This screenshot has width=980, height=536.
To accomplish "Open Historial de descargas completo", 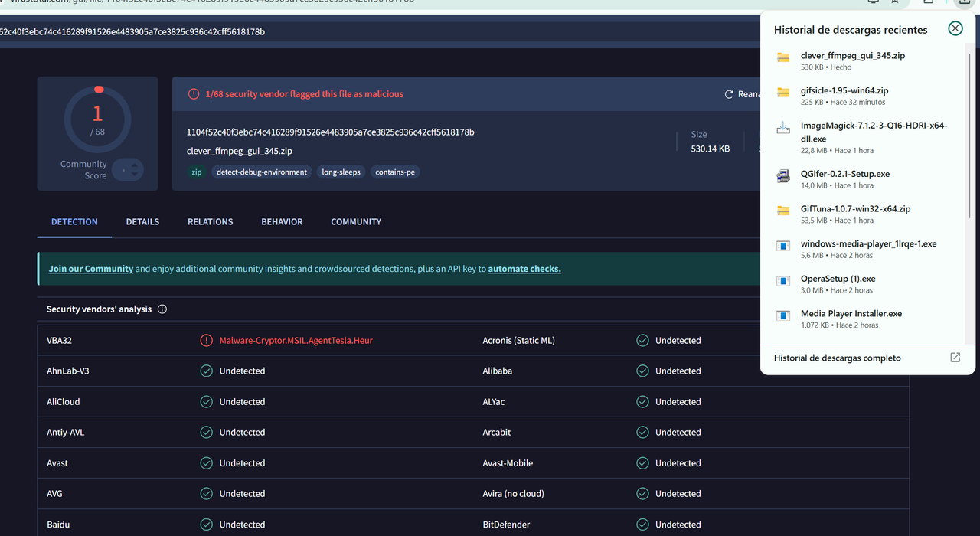I will [838, 358].
